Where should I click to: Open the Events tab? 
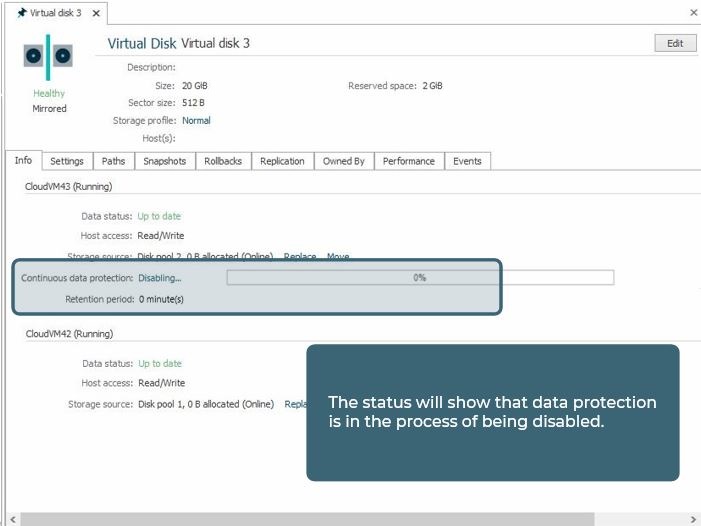[x=467, y=161]
